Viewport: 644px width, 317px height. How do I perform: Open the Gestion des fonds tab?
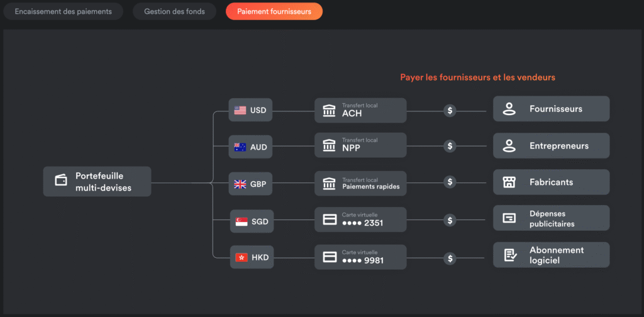175,11
